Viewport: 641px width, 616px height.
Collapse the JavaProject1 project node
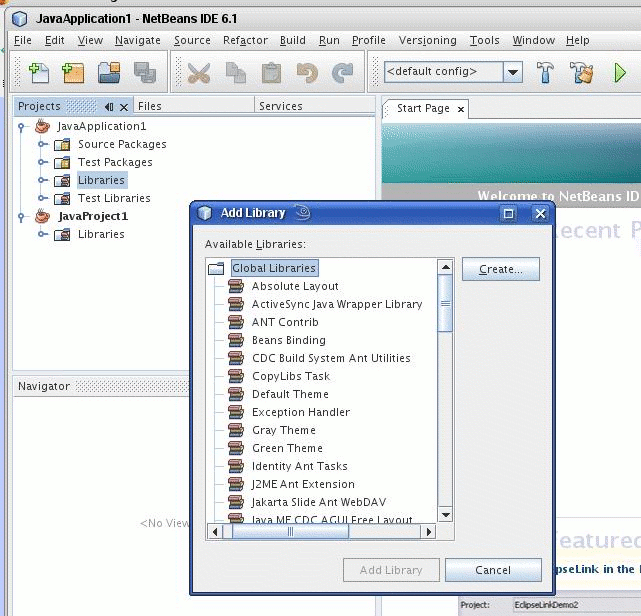pyautogui.click(x=21, y=217)
